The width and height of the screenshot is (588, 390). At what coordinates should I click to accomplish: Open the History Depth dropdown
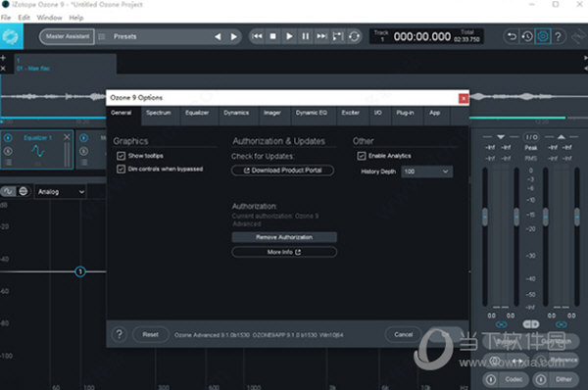click(x=426, y=171)
